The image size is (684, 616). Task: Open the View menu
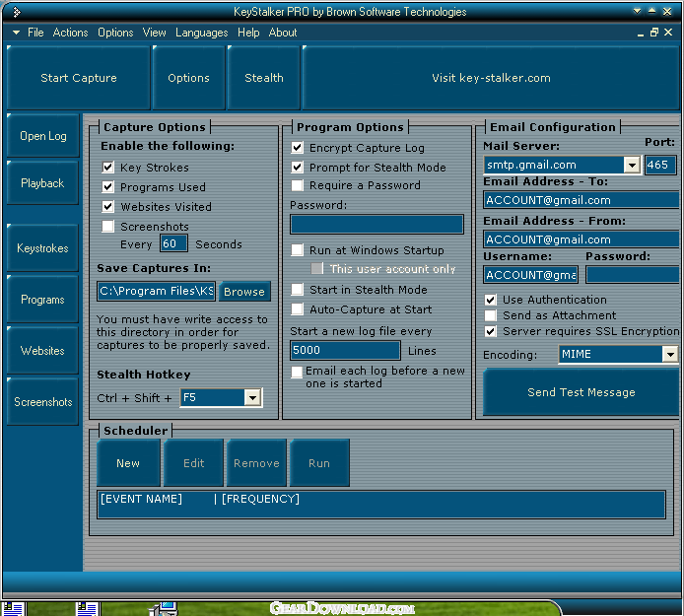click(154, 33)
